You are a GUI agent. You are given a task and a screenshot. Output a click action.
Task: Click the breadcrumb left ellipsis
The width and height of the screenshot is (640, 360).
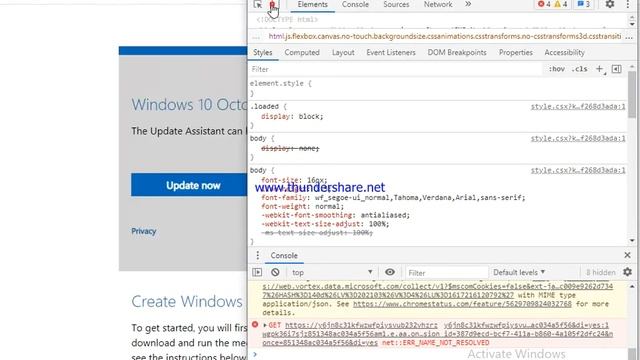coord(256,37)
